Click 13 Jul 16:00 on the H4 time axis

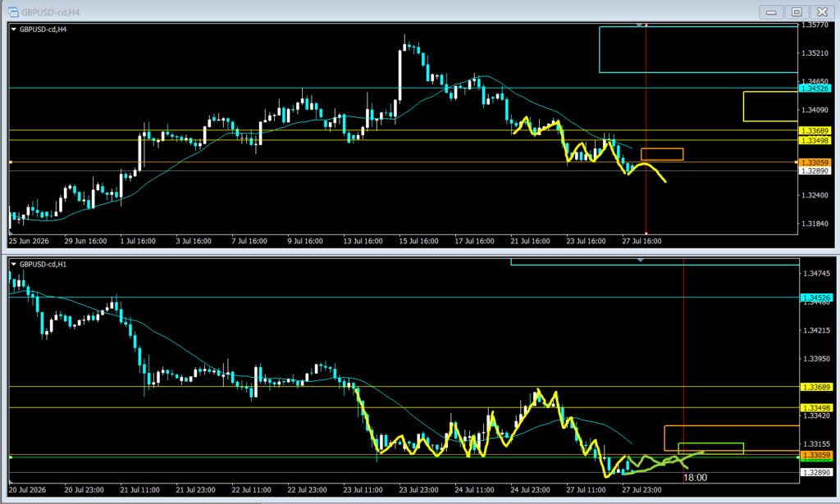click(363, 241)
